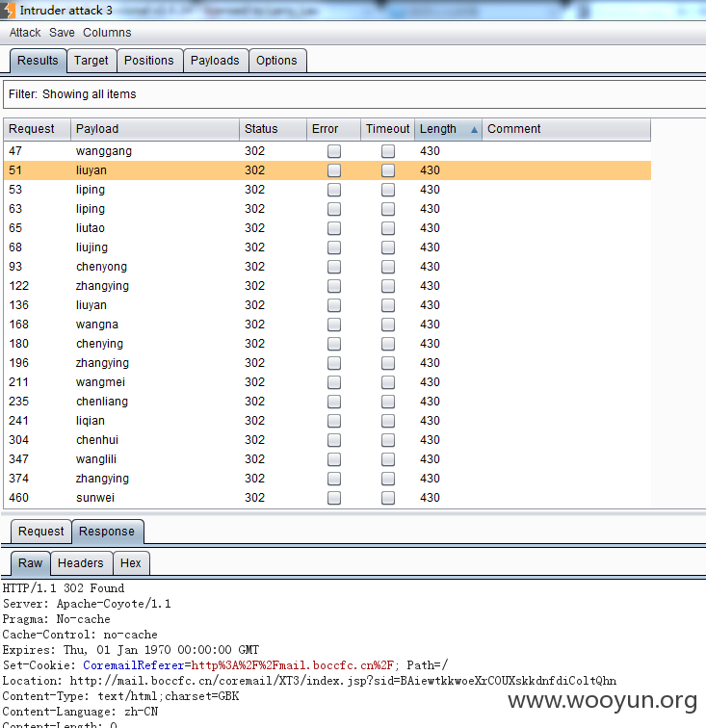Click the Burp Intruder lightning icon in title bar
706x728 pixels.
point(8,11)
